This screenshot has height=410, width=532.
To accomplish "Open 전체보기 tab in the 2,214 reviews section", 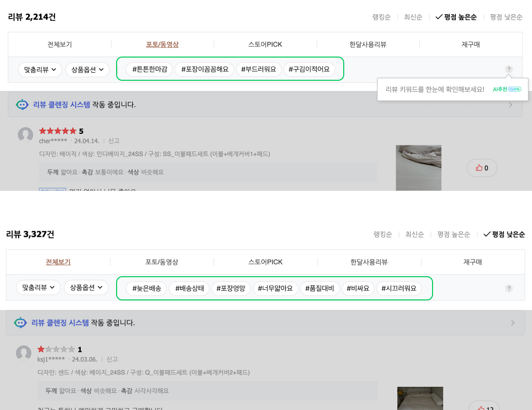I will click(x=60, y=44).
